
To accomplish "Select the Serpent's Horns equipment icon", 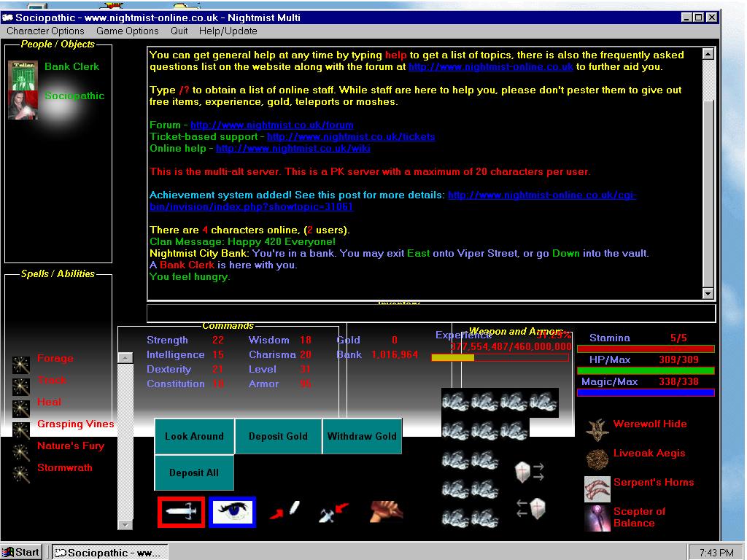I will click(597, 489).
